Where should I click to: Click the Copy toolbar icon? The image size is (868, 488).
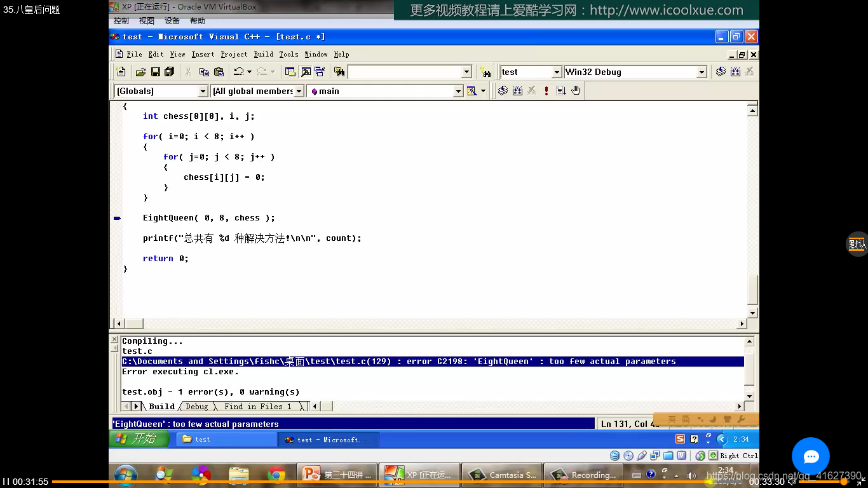(x=204, y=72)
